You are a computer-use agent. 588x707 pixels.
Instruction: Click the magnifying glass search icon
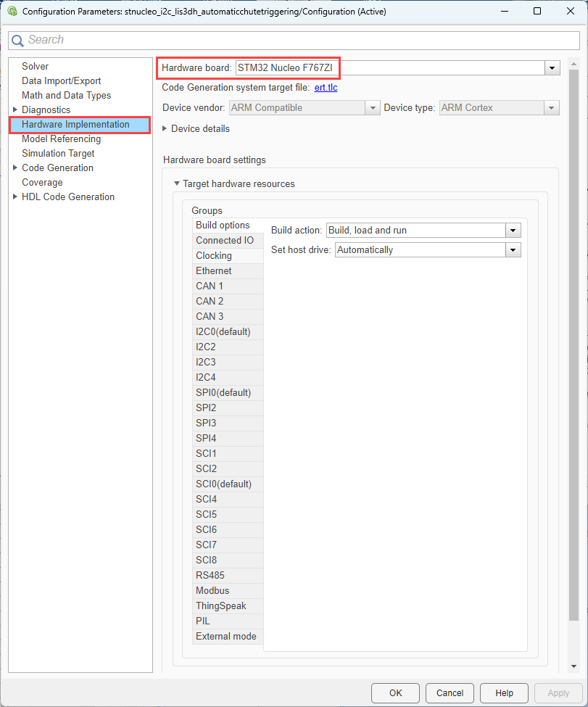[x=17, y=40]
